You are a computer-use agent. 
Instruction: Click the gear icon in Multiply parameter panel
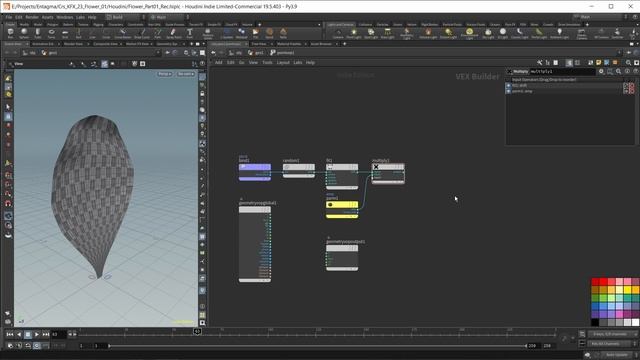(601, 71)
